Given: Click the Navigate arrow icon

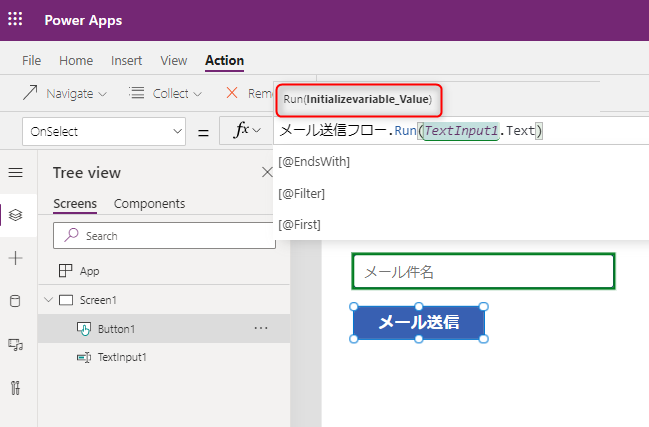Looking at the screenshot, I should click(x=30, y=93).
